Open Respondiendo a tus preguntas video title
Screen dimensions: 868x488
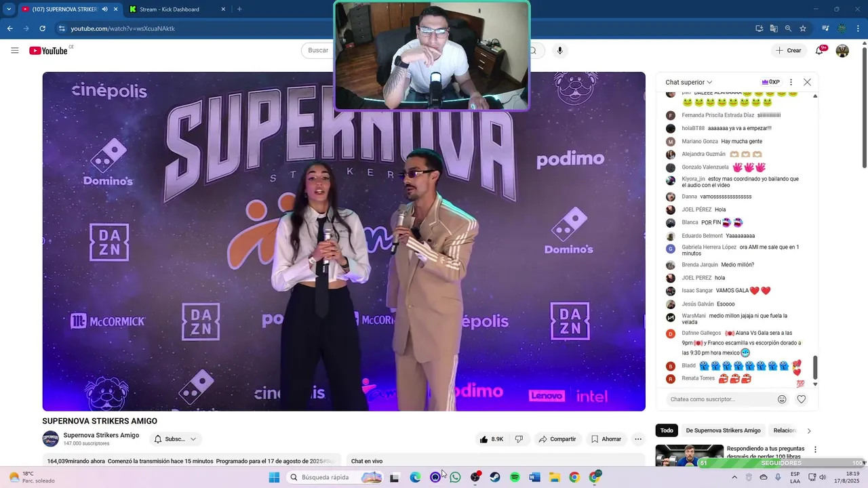pyautogui.click(x=766, y=452)
